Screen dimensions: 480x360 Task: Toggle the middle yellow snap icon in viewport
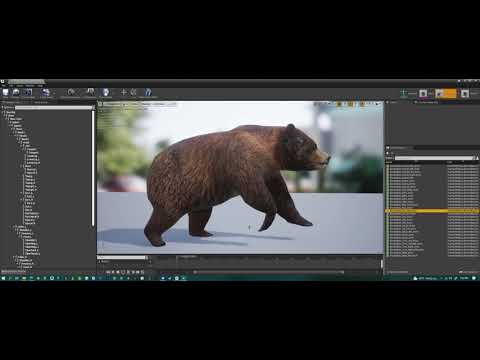click(351, 104)
